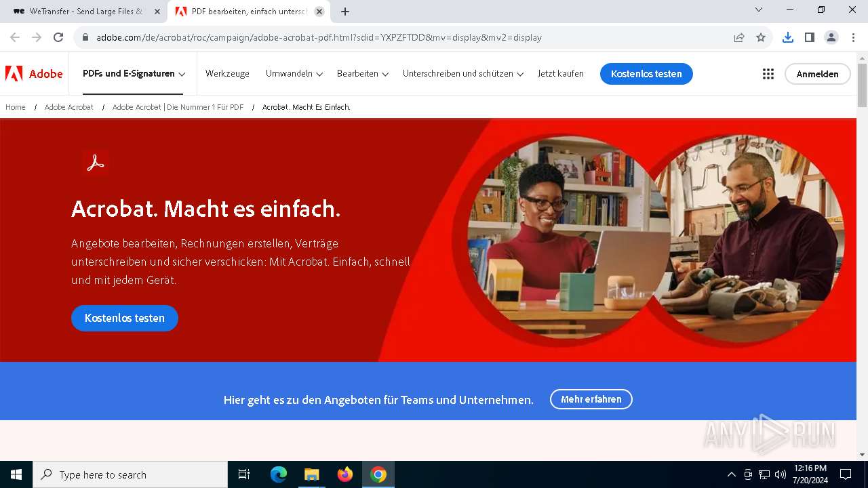Open network settings tray icon
The width and height of the screenshot is (868, 488).
(x=764, y=474)
